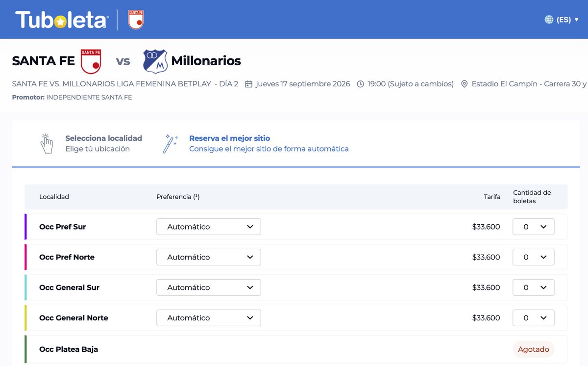Click the Estadio El Campín venue text
The width and height of the screenshot is (588, 366).
pos(529,84)
